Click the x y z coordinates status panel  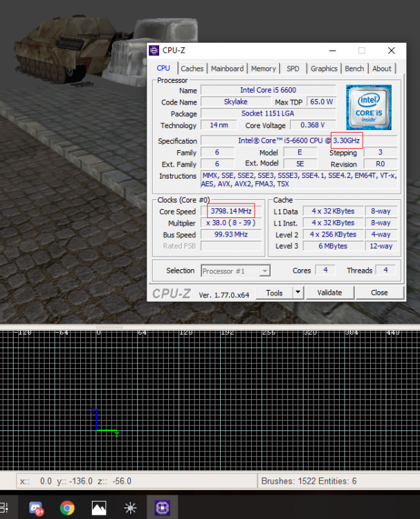(137, 481)
